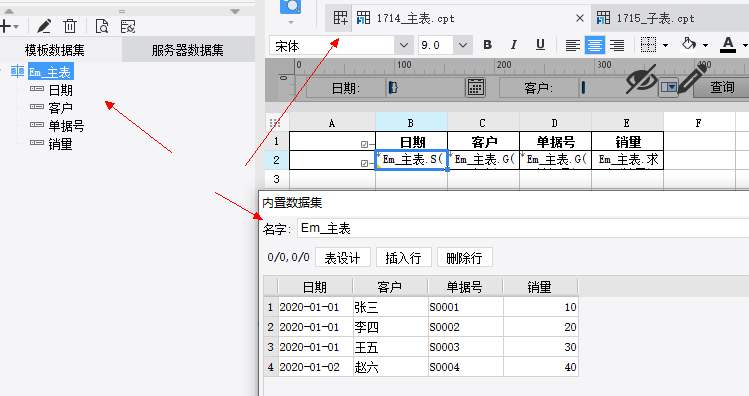Click the delete dataset trash icon
This screenshot has width=749, height=396.
pyautogui.click(x=70, y=26)
